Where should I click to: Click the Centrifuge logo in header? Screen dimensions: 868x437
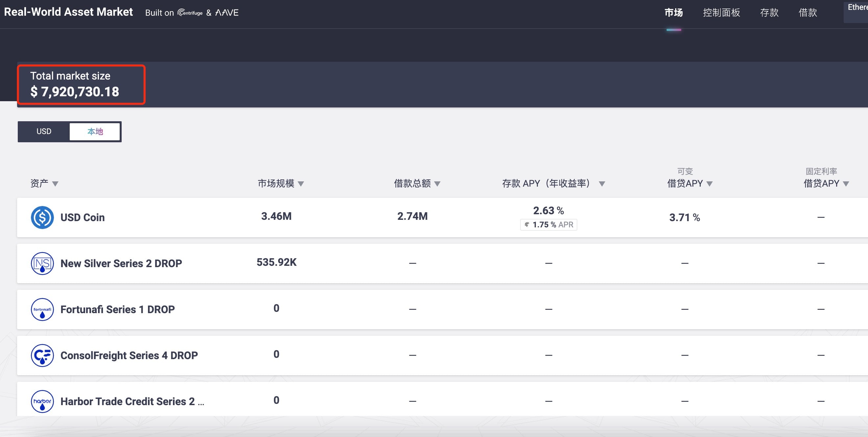[190, 13]
